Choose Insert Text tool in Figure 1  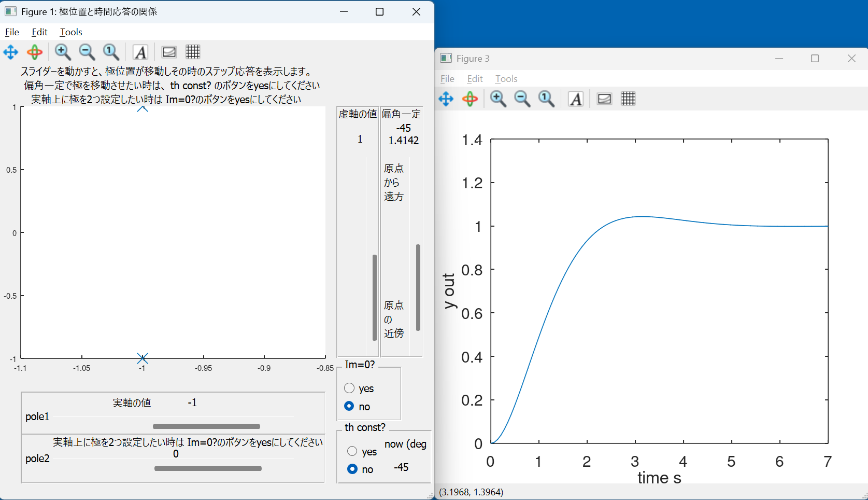click(x=140, y=52)
